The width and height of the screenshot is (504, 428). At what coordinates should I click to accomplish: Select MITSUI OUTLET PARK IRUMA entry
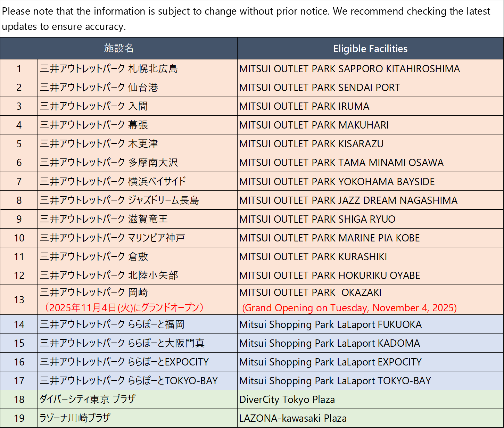304,106
